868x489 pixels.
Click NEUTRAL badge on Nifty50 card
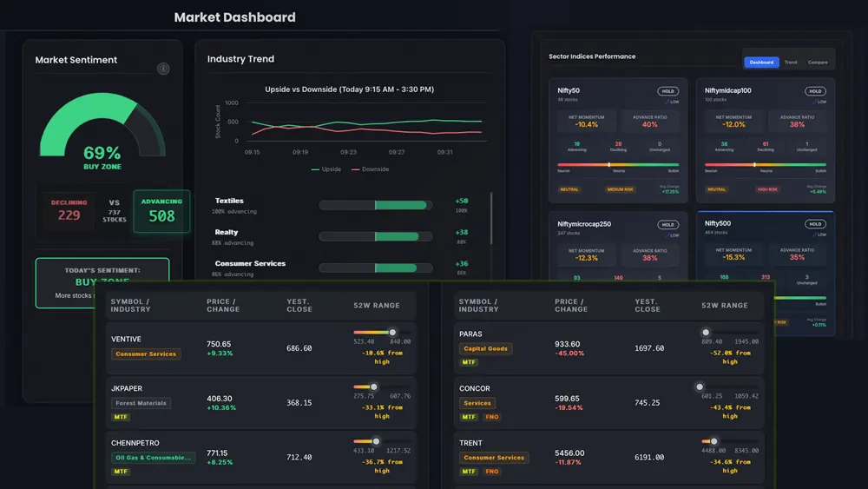click(569, 189)
